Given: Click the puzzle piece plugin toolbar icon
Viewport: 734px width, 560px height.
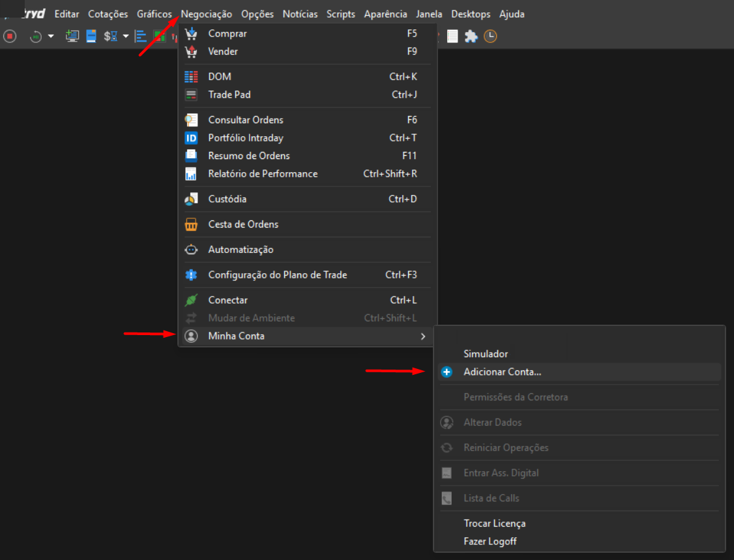Looking at the screenshot, I should 471,36.
